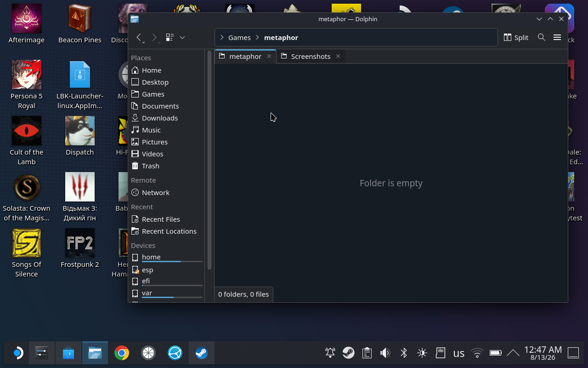Screen dimensions: 588x368
Task: Open the clipboard tray icon
Action: tap(367, 353)
